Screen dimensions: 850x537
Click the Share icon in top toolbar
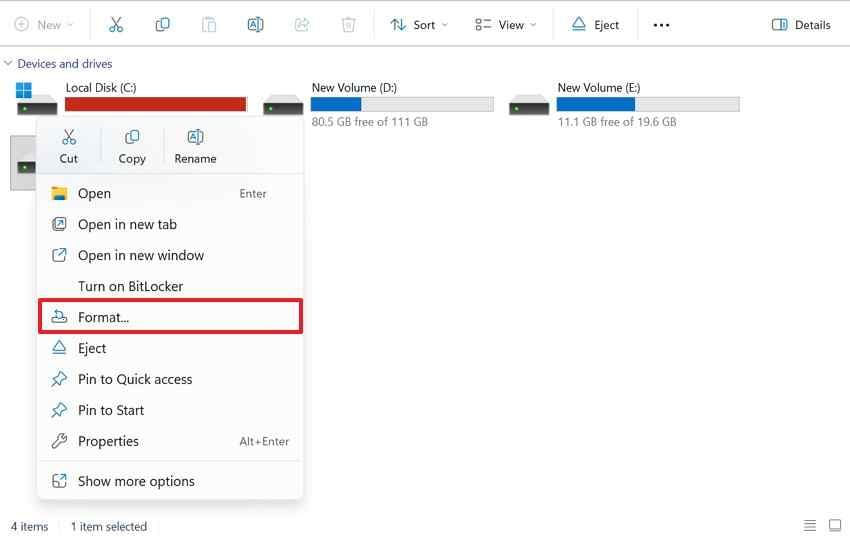pyautogui.click(x=302, y=25)
